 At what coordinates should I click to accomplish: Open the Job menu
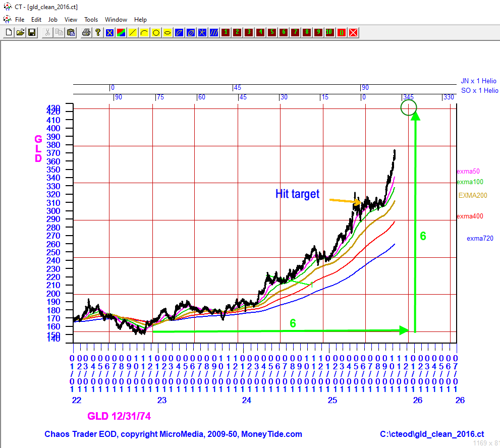coord(53,20)
